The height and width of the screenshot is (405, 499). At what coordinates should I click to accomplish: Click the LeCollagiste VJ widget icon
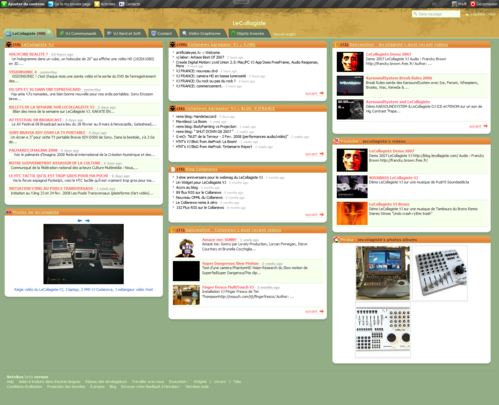pos(9,44)
